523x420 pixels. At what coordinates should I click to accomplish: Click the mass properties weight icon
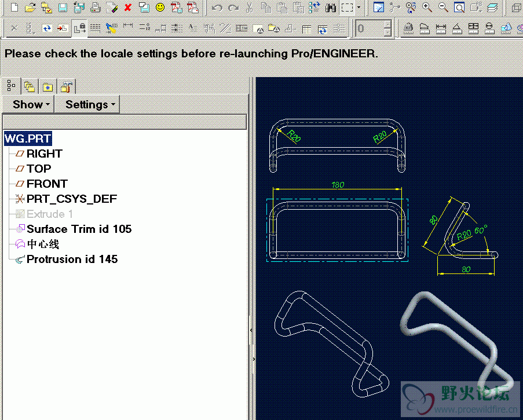pos(408,29)
